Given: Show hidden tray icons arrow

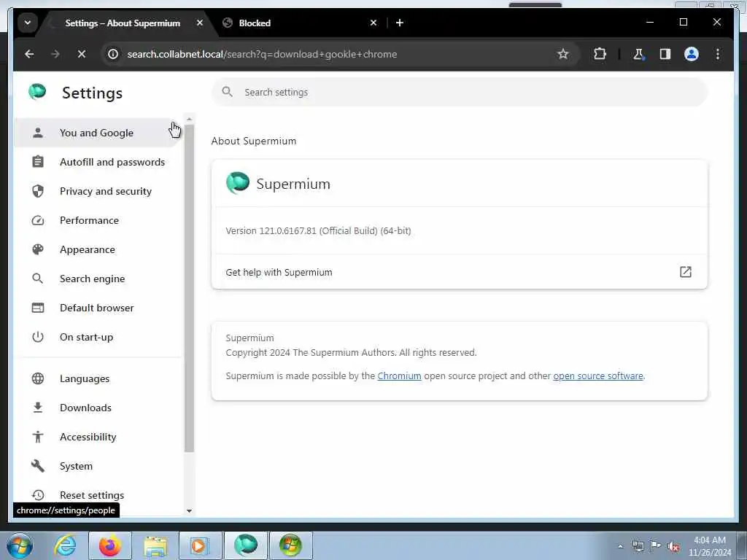Looking at the screenshot, I should 620,546.
